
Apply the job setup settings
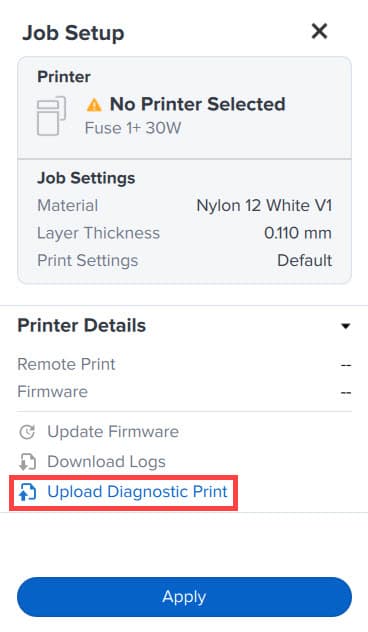coord(184,597)
